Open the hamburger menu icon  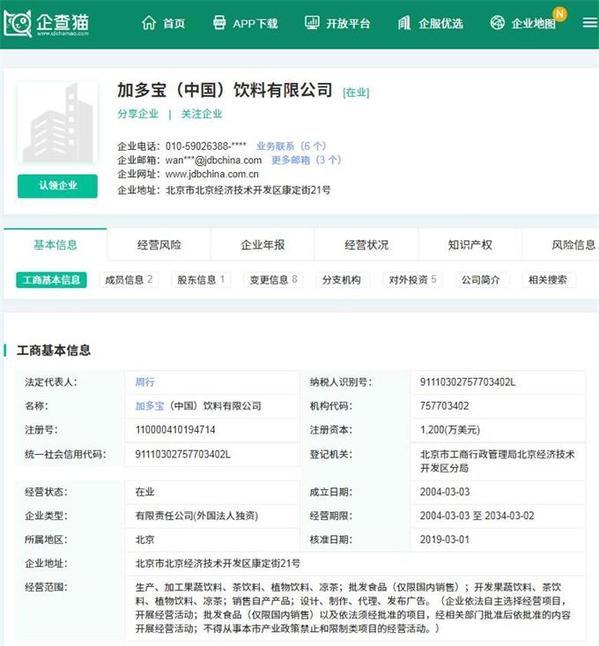(590, 23)
